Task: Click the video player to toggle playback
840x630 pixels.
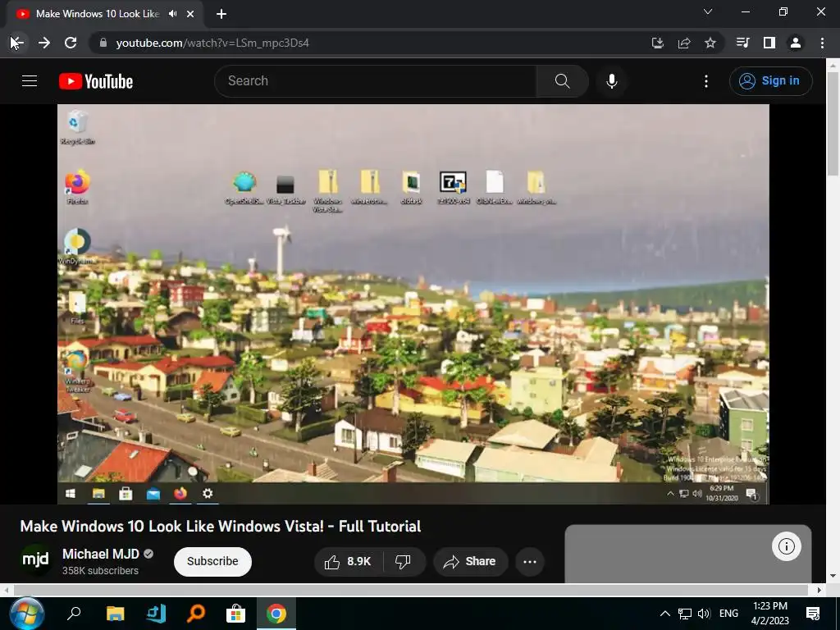Action: pyautogui.click(x=413, y=304)
